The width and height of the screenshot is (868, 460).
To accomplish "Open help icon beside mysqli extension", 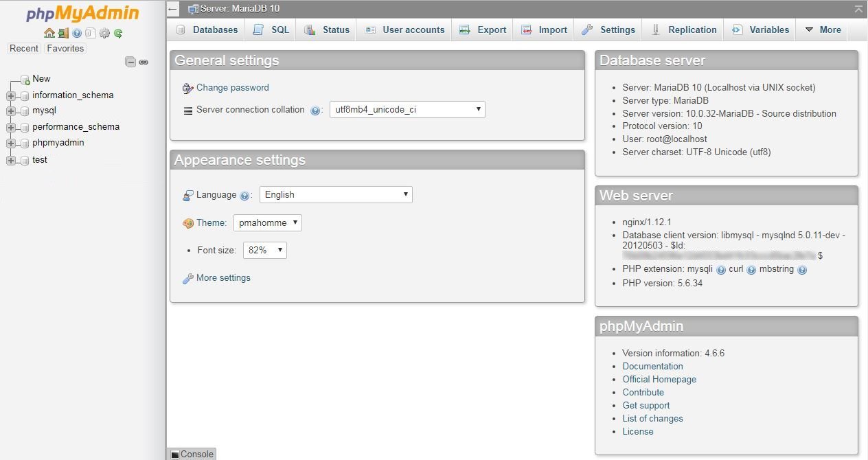I will tap(721, 270).
